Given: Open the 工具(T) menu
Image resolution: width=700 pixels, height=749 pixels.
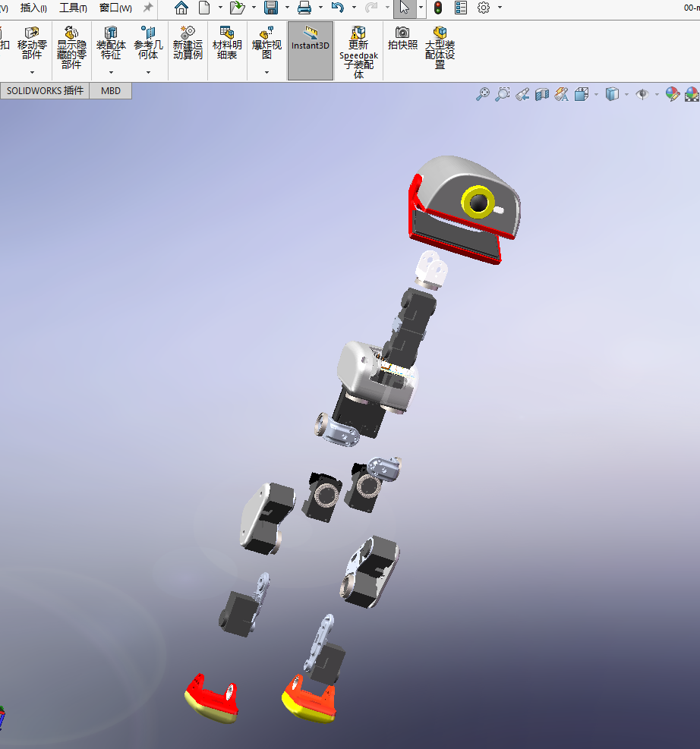Looking at the screenshot, I should pos(73,8).
